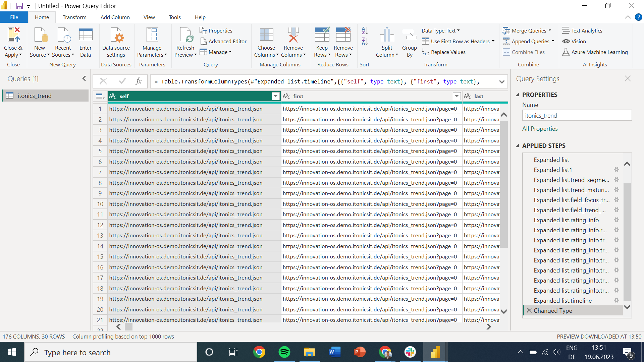Image resolution: width=644 pixels, height=362 pixels.
Task: Click Sort ascending A-Z icon
Action: (x=365, y=31)
